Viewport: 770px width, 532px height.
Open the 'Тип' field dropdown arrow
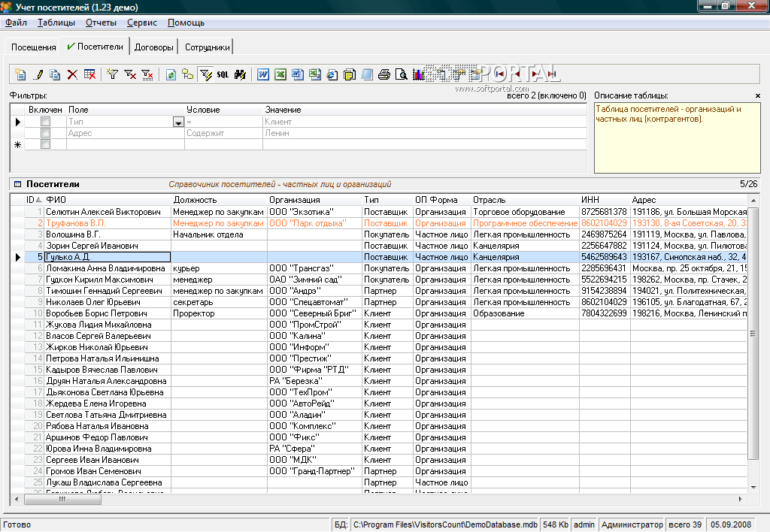tap(178, 122)
